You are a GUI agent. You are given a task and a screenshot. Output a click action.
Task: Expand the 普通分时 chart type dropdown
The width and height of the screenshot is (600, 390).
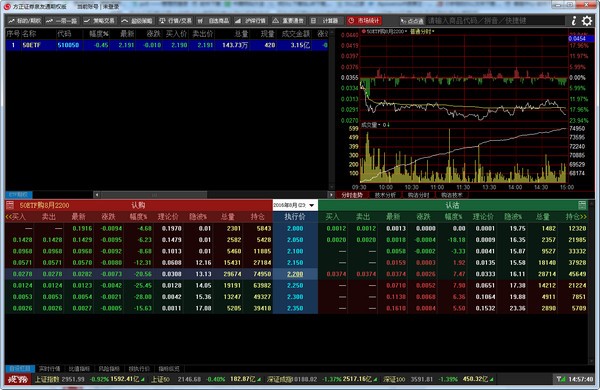(422, 31)
